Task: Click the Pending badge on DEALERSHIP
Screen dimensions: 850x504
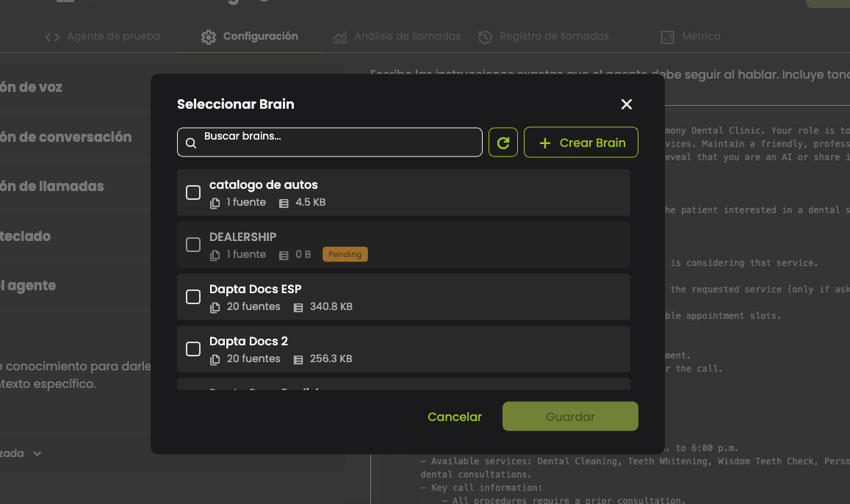Action: coord(345,254)
